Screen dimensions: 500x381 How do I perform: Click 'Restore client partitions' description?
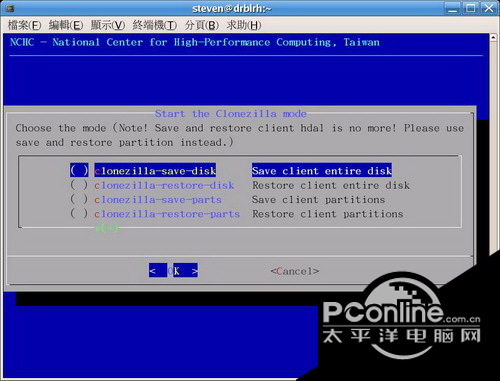point(328,214)
